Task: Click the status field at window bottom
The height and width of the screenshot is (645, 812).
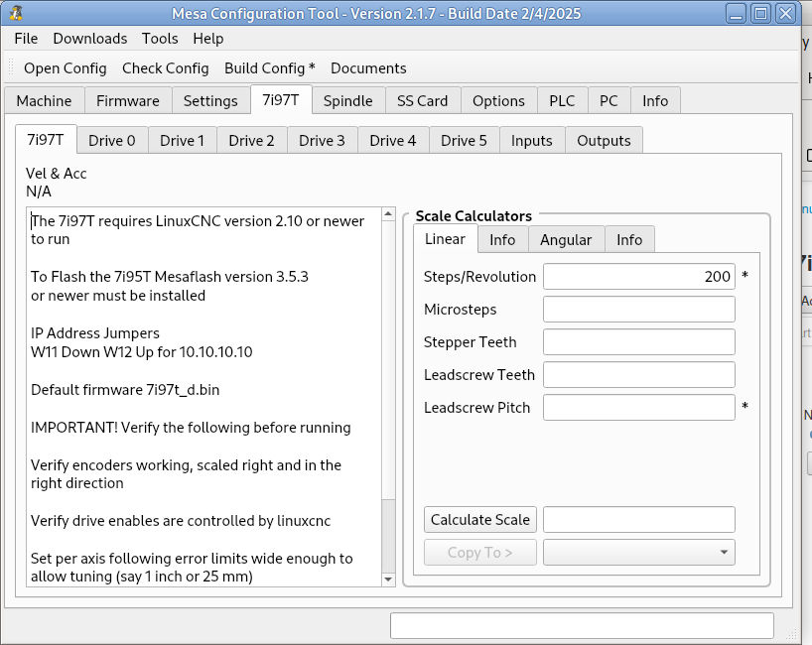Action: coord(582,626)
